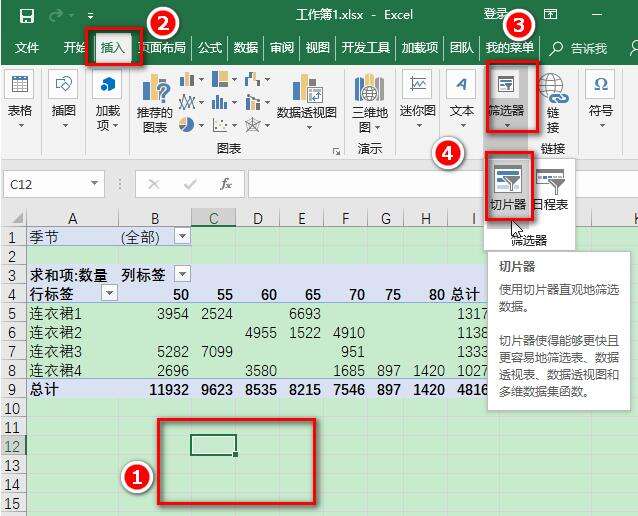Click the 三维地图 button

click(369, 104)
